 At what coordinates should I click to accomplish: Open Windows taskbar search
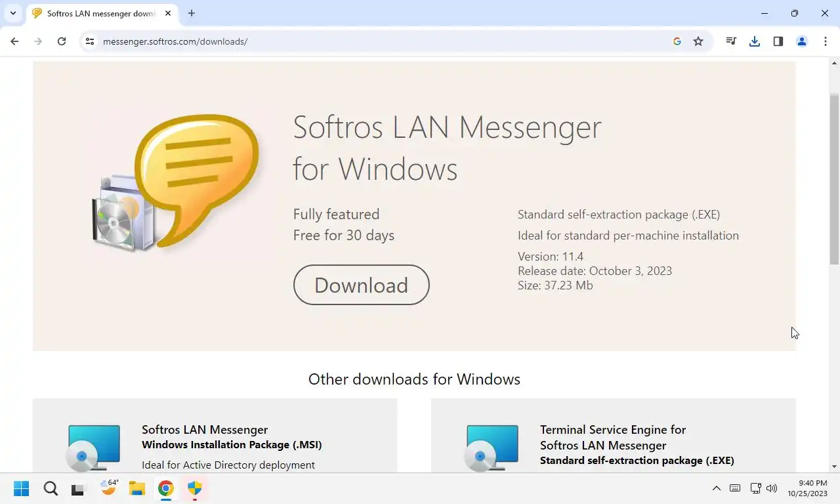tap(51, 488)
